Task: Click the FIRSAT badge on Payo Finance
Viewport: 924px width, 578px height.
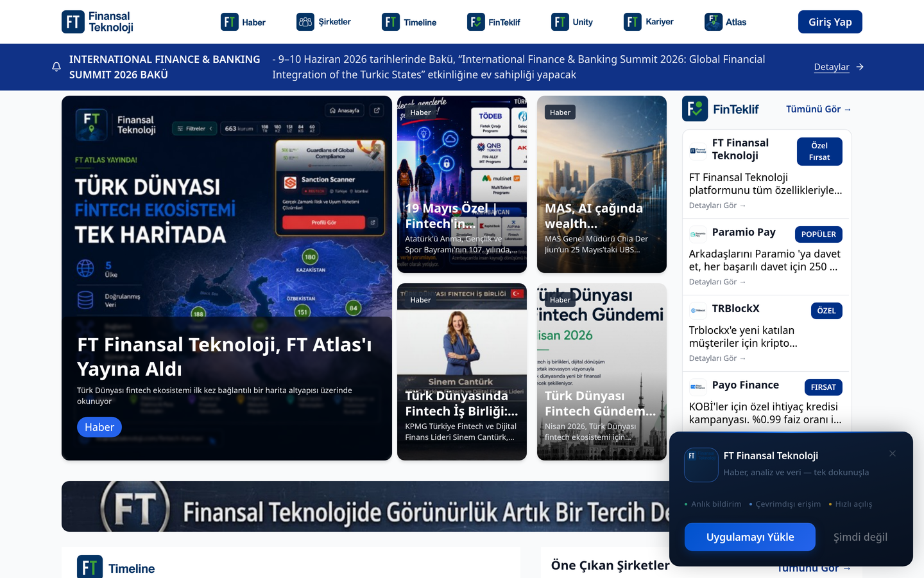Action: click(823, 387)
